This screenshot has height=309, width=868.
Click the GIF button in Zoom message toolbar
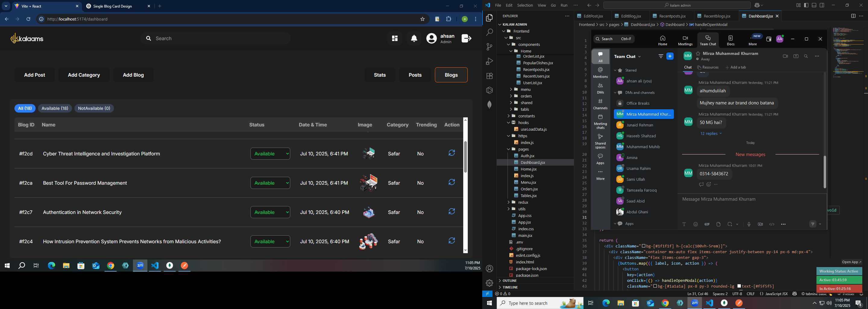tap(707, 224)
